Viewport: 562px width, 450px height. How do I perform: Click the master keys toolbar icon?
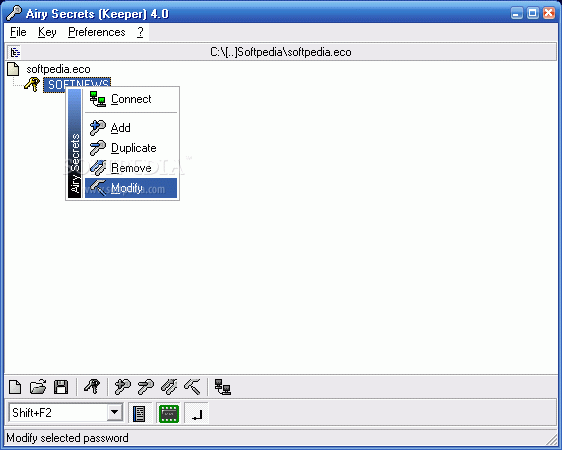click(92, 387)
